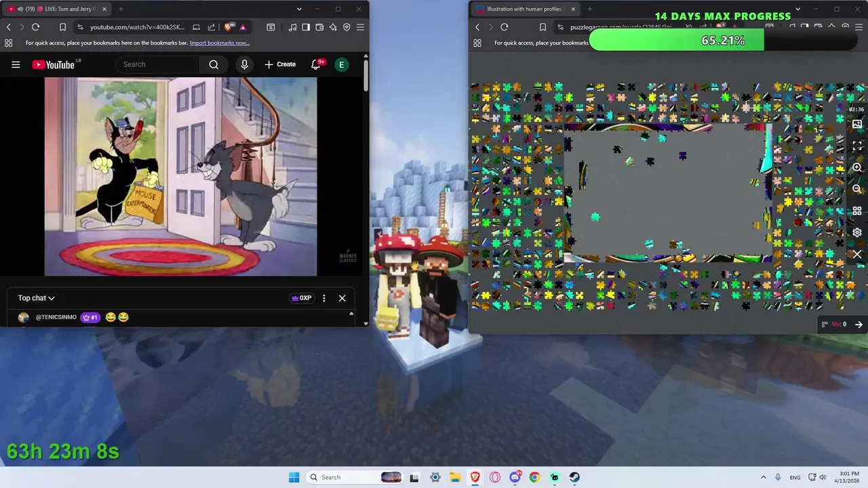868x488 pixels.
Task: Click YouTube Create button
Action: (280, 64)
